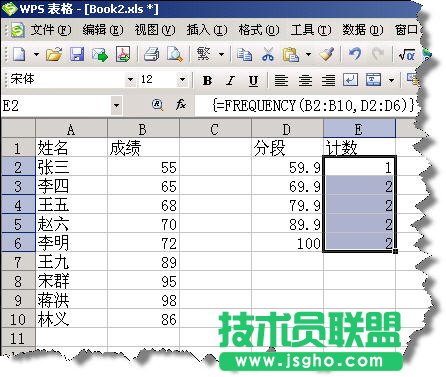Click the Format Painter brush icon

pyautogui.click(x=327, y=54)
